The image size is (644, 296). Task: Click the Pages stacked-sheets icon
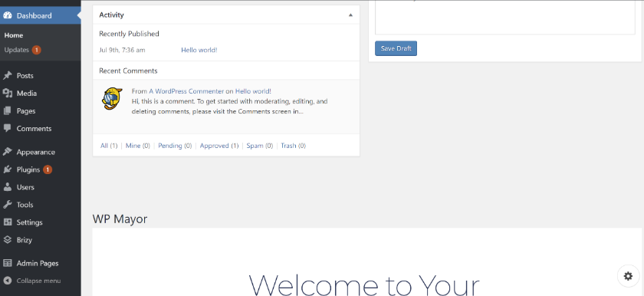8,111
